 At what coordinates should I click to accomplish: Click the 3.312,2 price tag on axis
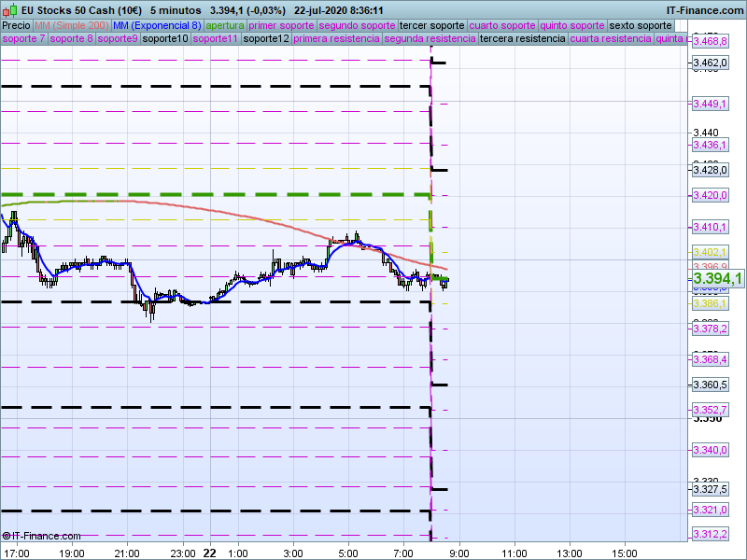[709, 533]
